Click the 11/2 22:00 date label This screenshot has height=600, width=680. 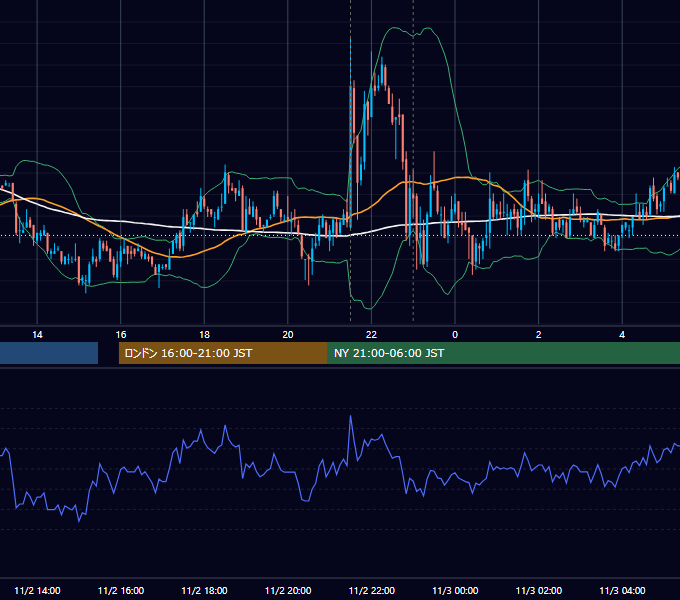click(x=372, y=590)
